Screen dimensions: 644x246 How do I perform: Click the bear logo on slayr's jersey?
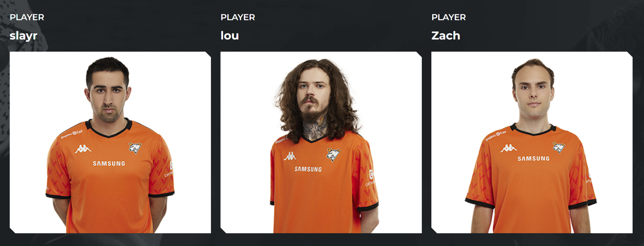click(134, 148)
